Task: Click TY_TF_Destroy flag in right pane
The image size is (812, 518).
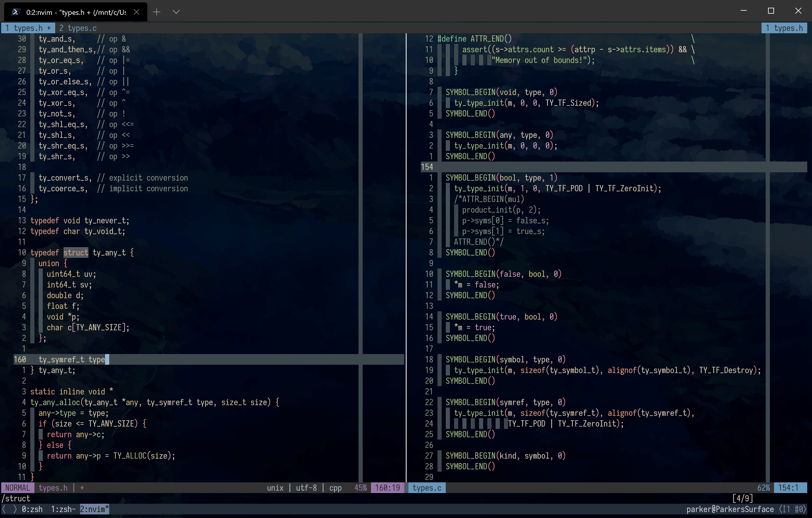Action: (726, 370)
